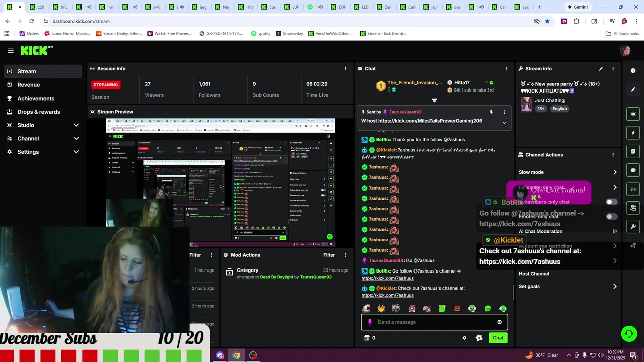Open weather widget showing 38°F Clear

(541, 355)
